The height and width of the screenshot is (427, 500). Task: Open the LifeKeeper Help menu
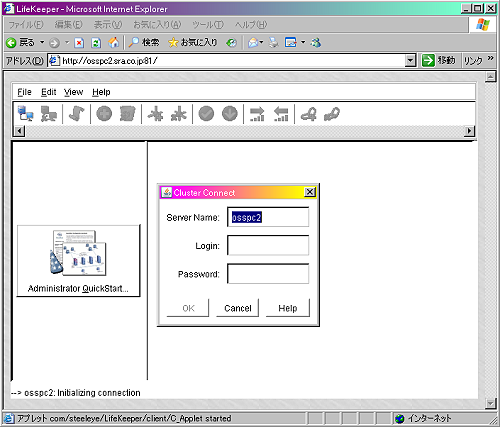(x=101, y=92)
